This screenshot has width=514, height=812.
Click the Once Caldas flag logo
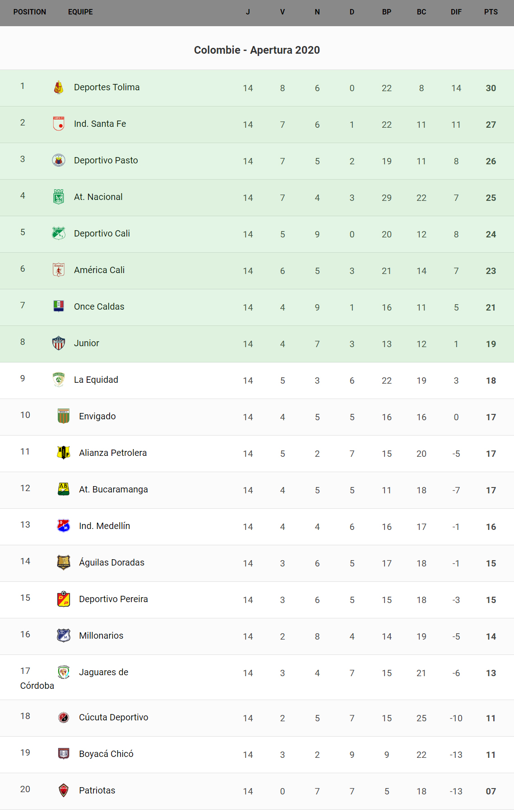59,306
